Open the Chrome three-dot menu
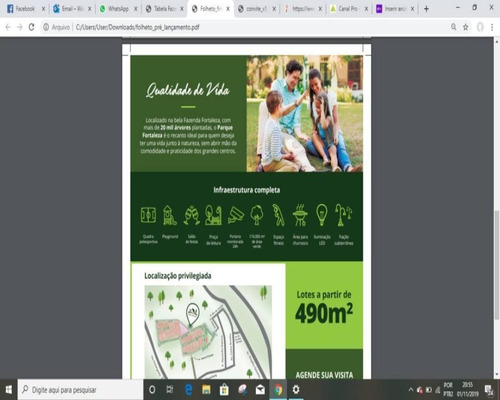This screenshot has width=500, height=400. (492, 27)
